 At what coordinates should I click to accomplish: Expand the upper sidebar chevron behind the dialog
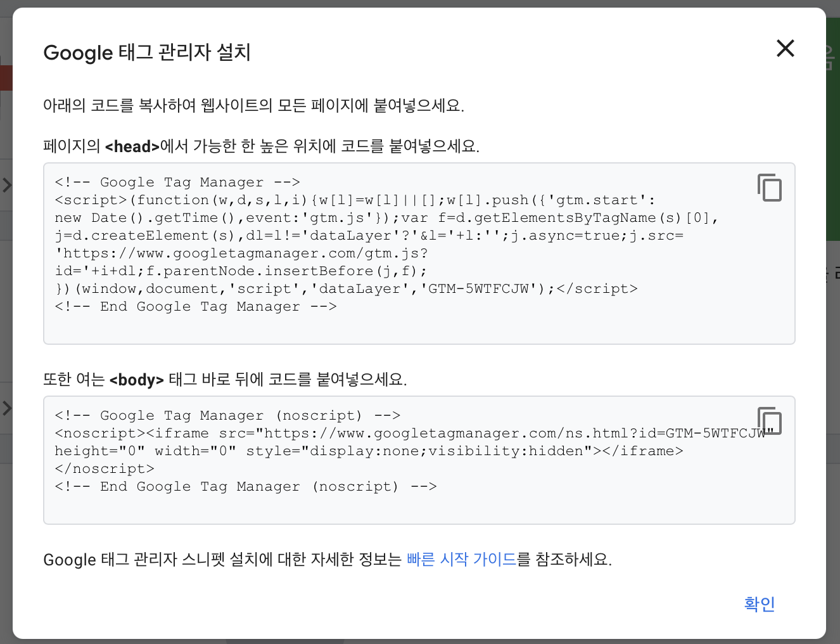[x=6, y=184]
